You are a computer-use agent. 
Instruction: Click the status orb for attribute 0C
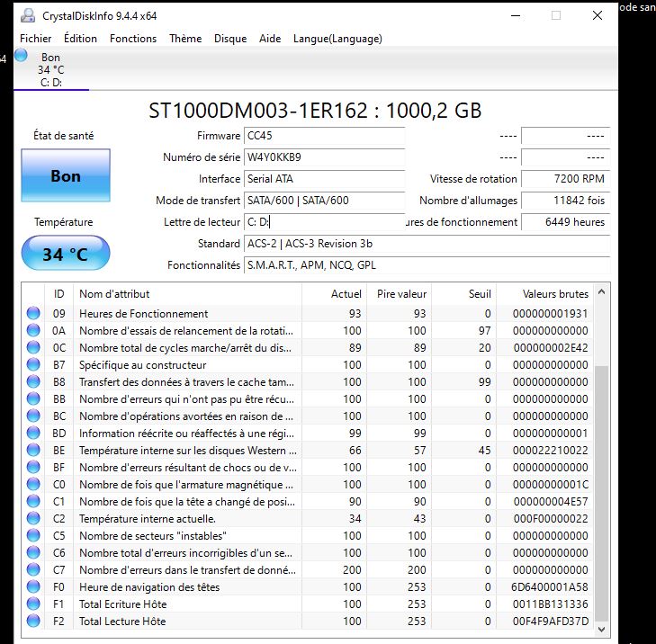pos(33,347)
